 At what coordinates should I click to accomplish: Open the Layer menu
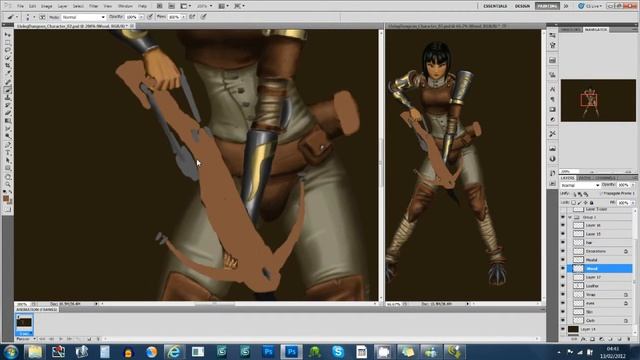pyautogui.click(x=62, y=6)
